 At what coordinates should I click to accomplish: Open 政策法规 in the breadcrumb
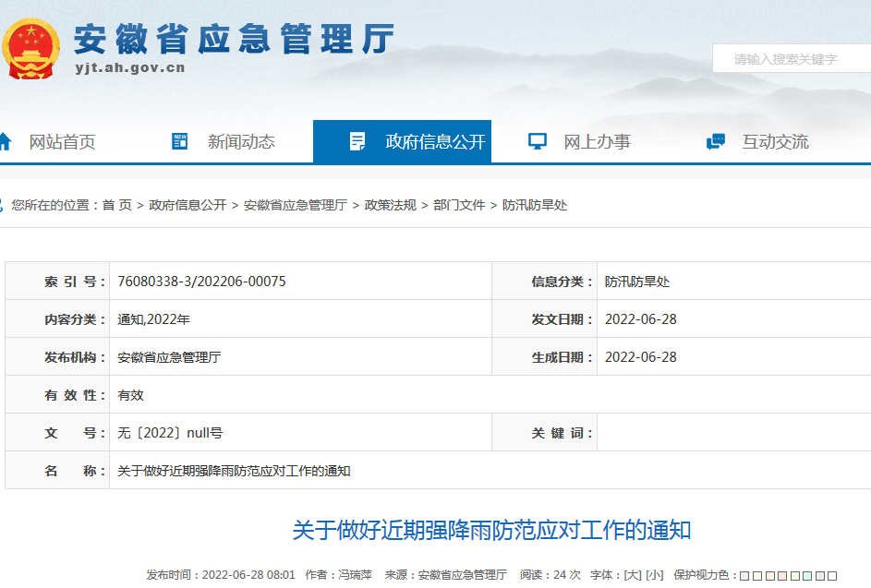tap(391, 206)
